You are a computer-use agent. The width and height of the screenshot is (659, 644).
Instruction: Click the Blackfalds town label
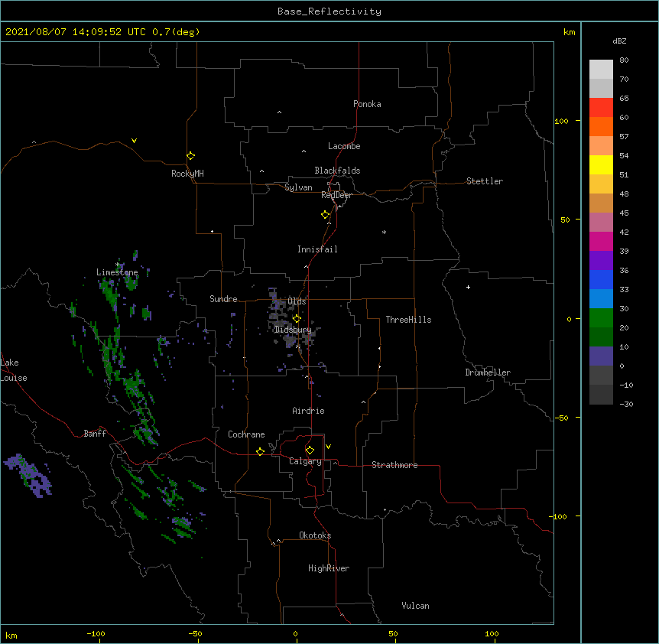337,171
